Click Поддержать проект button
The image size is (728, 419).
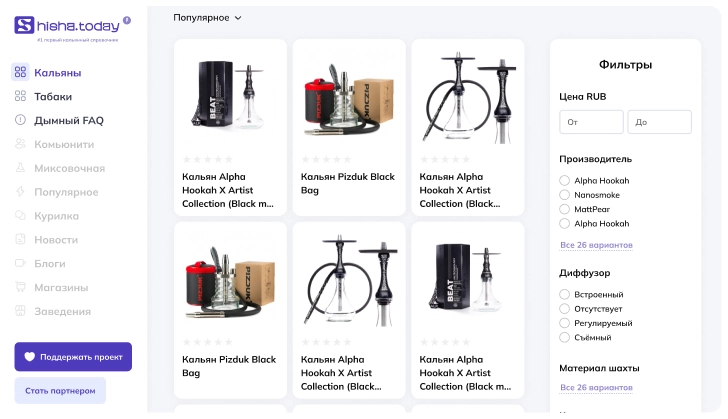pos(73,357)
